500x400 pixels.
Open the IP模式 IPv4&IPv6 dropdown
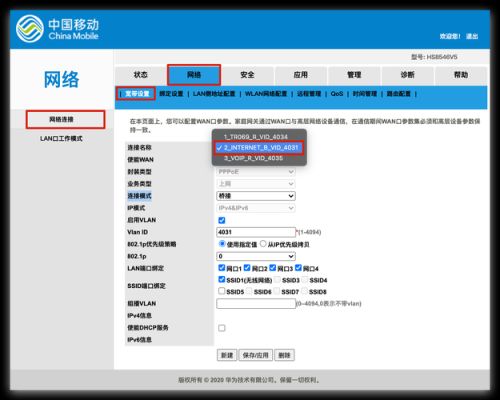[256, 208]
